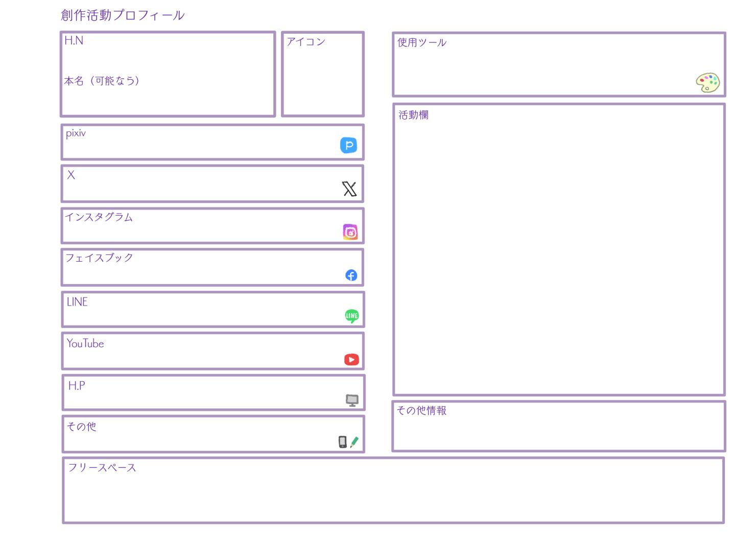
Task: Click the black X logo icon
Action: click(349, 189)
